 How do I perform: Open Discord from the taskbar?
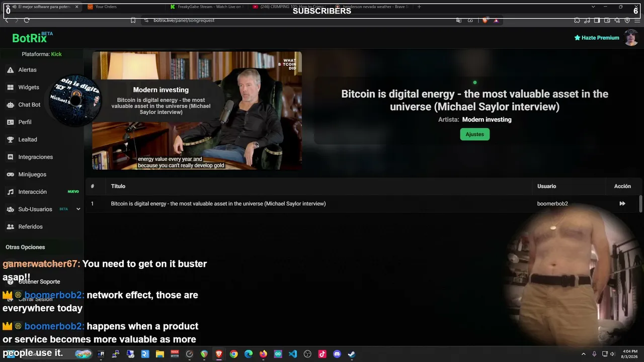click(337, 354)
